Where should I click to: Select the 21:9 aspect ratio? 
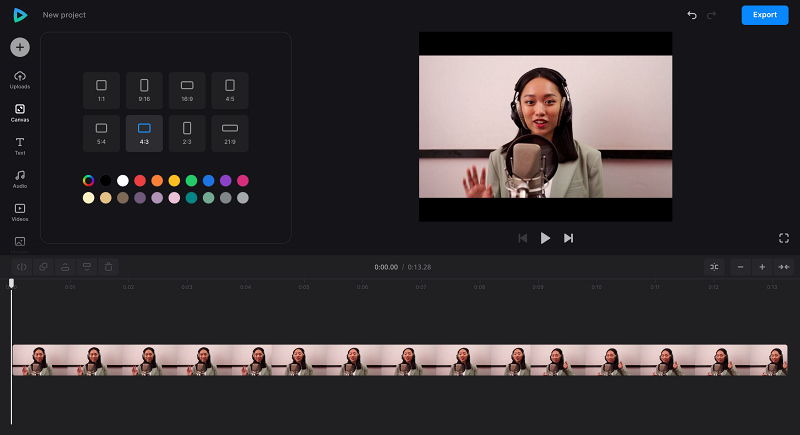tap(230, 133)
